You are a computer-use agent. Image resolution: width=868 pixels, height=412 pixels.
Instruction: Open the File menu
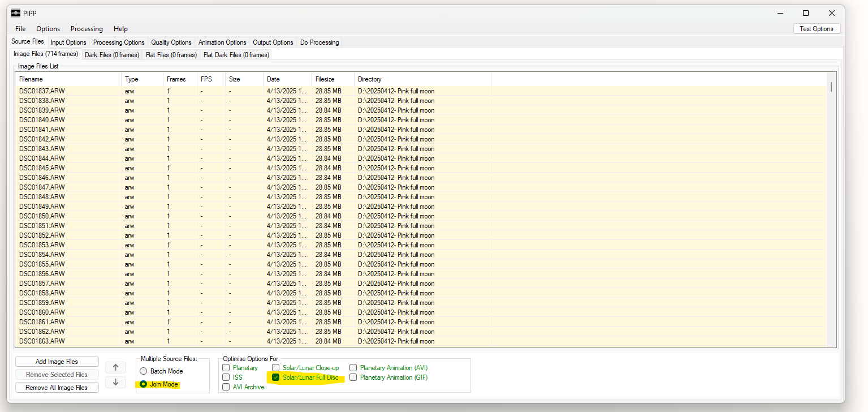coord(20,29)
